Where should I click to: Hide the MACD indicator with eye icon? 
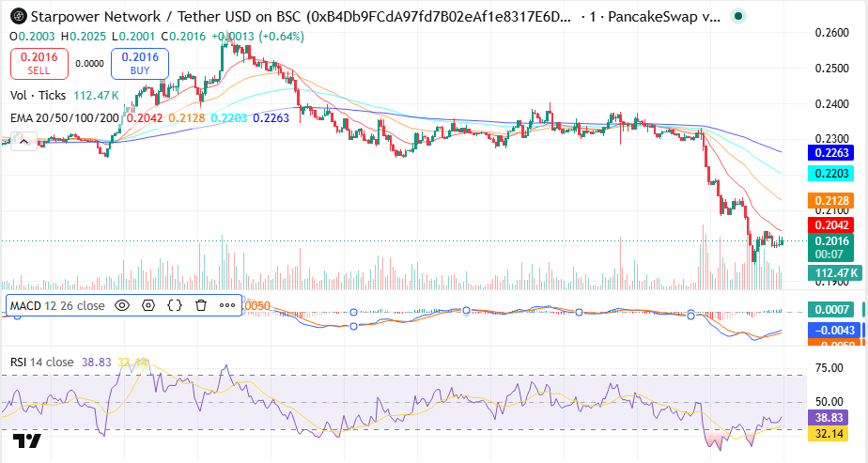point(122,305)
